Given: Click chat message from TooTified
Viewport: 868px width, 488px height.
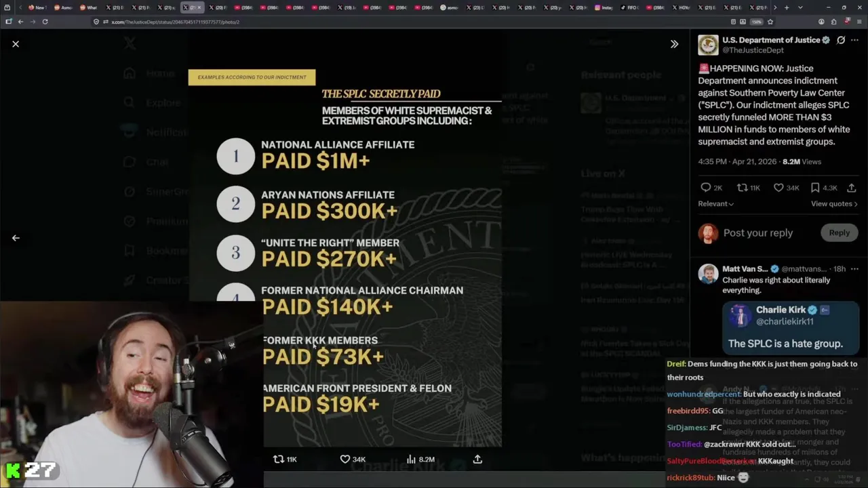Looking at the screenshot, I should (x=730, y=445).
